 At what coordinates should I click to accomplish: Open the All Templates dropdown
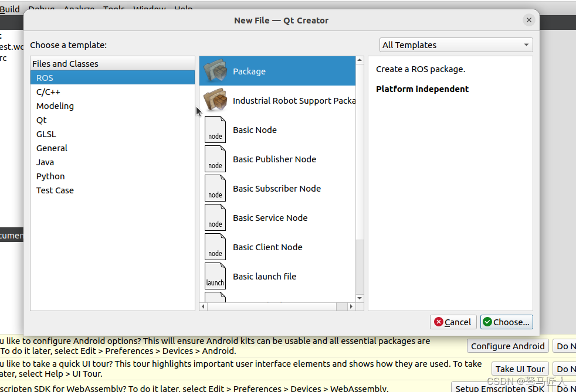tap(456, 45)
